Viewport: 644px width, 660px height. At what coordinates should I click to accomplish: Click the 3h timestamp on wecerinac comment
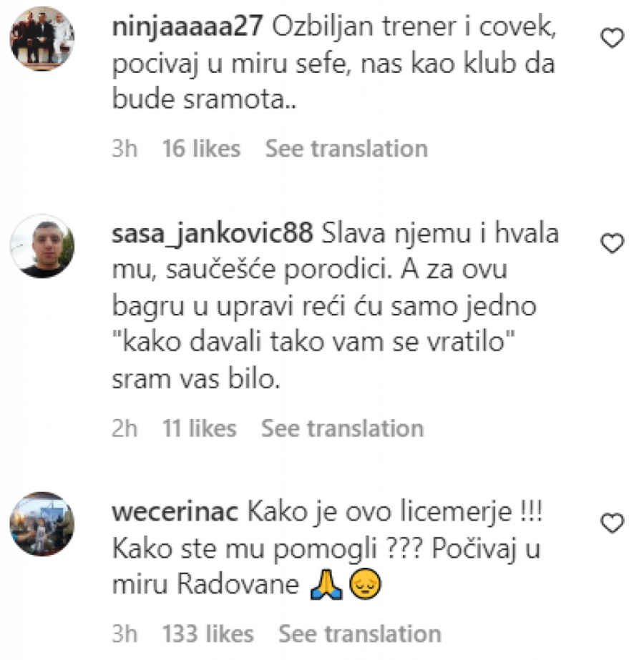point(125,634)
